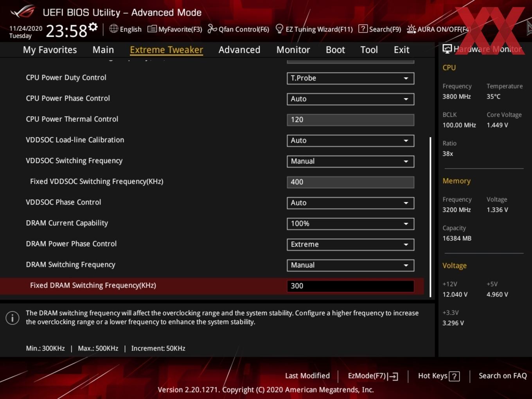Toggle AURA ON/OFF(F4)
Viewport: 532px width, 399px height.
(438, 29)
